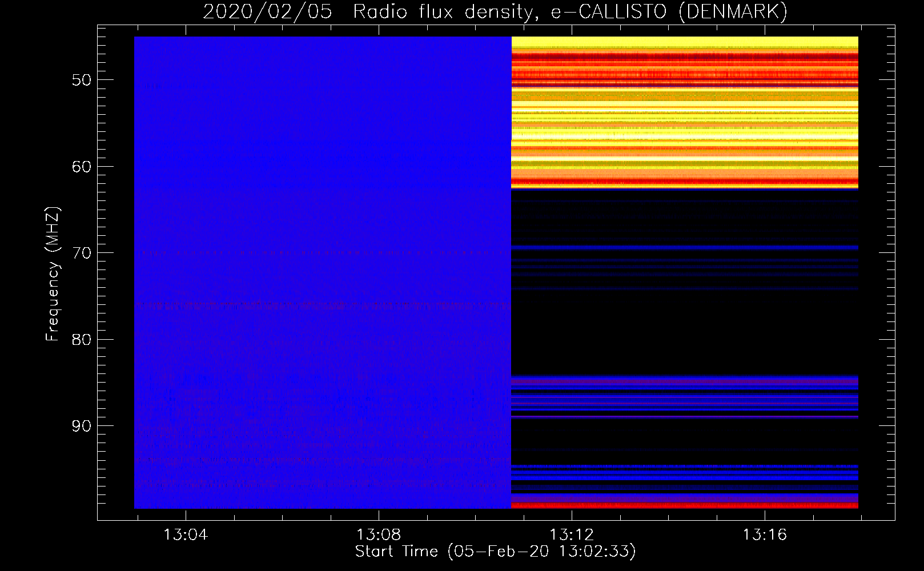The image size is (924, 571).
Task: Click the 13:16 time axis label
Action: coord(765,535)
